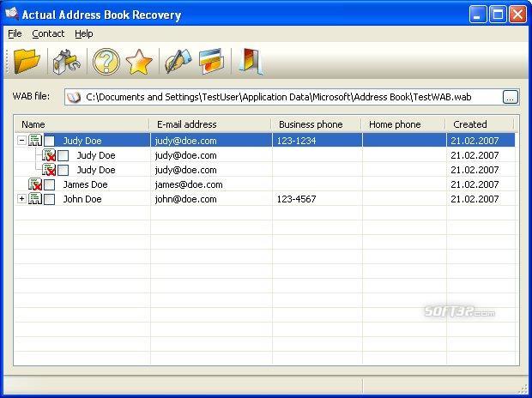Click the gold star toolbar icon
Viewport: 532px width, 398px height.
(x=139, y=62)
